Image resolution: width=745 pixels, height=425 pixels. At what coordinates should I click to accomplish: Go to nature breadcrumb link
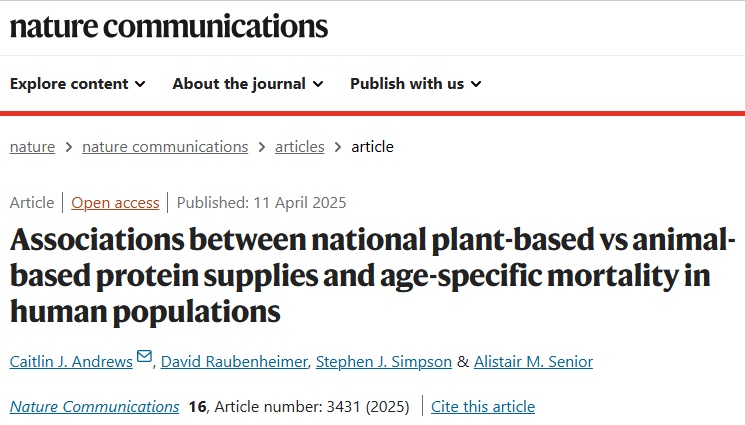32,147
